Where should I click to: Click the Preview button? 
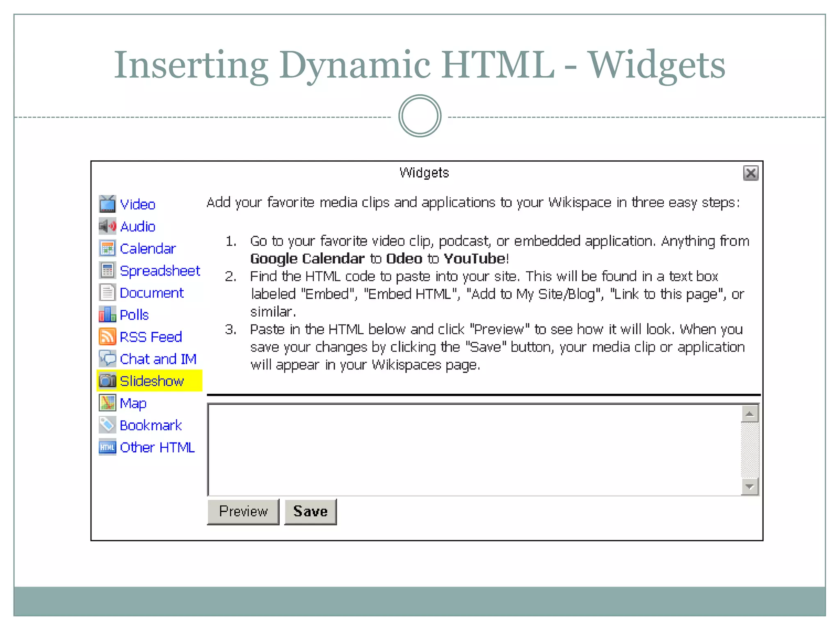click(243, 511)
